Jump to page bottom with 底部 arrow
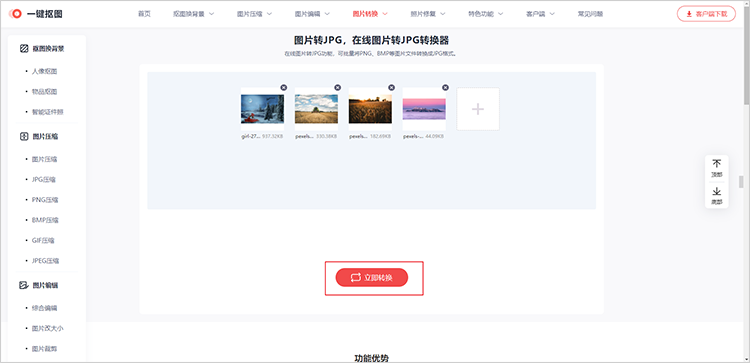 (717, 196)
